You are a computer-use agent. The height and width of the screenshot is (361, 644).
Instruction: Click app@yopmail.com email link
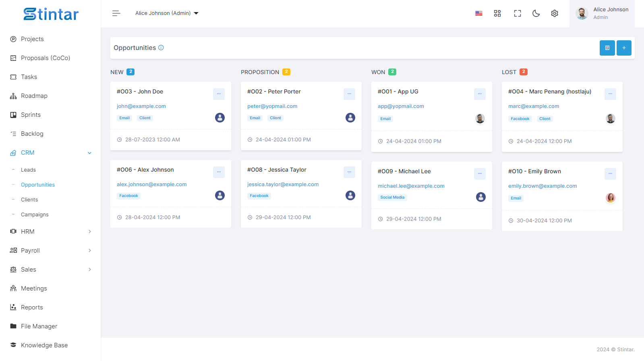tap(401, 106)
